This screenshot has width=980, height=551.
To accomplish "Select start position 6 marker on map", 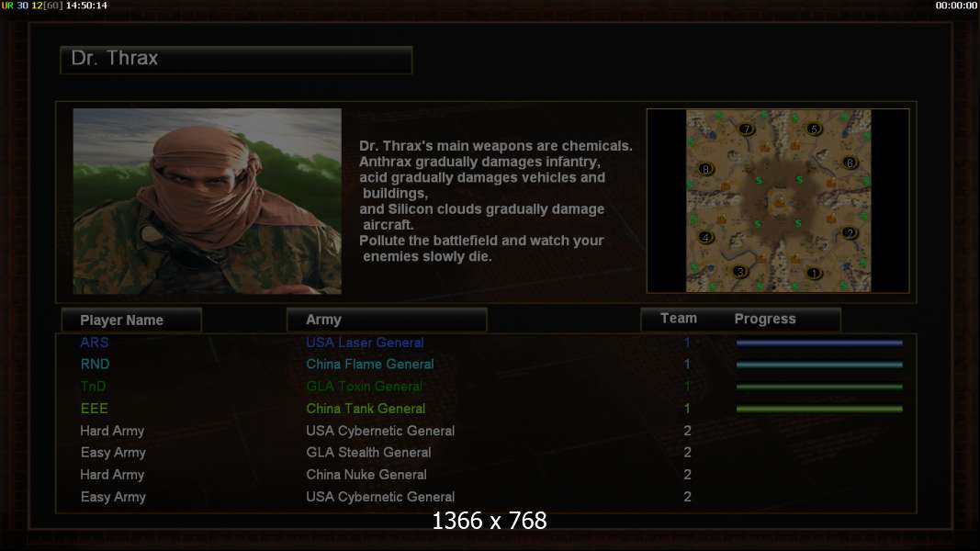I will pos(850,163).
